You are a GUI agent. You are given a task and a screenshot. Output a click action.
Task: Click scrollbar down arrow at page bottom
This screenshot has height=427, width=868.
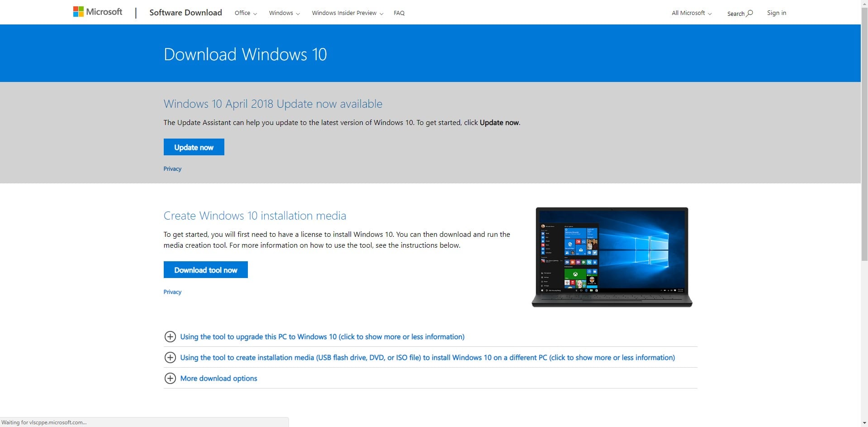pos(864,423)
